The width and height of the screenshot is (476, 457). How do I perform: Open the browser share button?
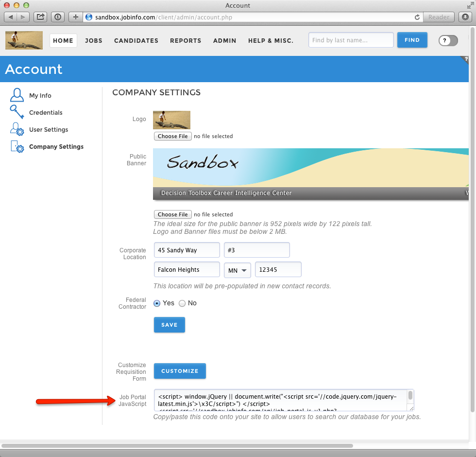(40, 17)
